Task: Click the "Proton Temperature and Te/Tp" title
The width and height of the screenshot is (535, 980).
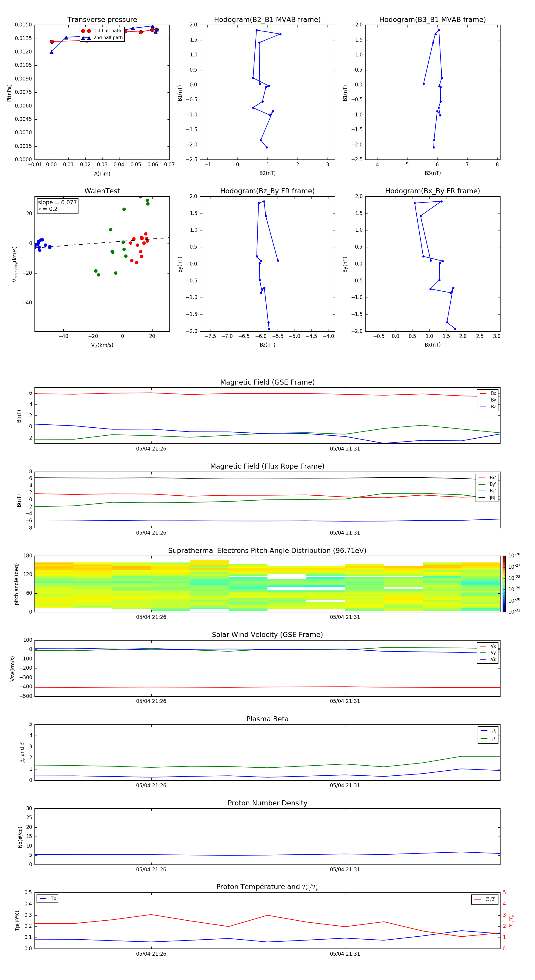Action: [267, 887]
